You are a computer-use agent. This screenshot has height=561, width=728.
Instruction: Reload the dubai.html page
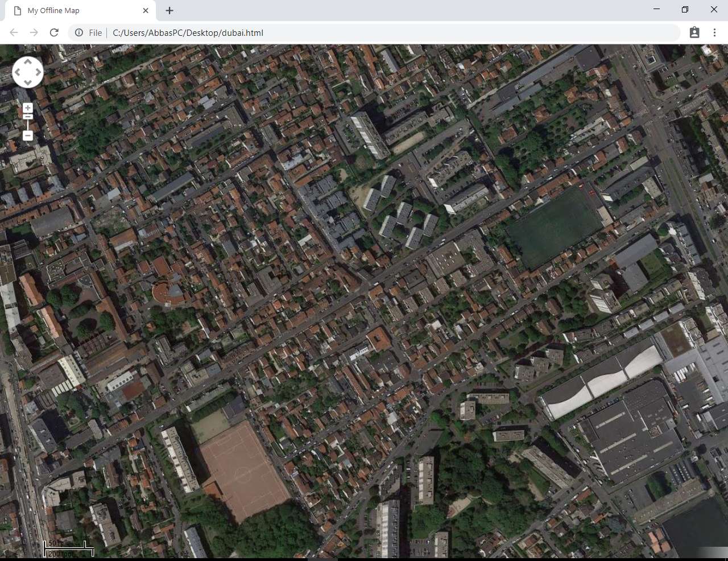pos(54,32)
